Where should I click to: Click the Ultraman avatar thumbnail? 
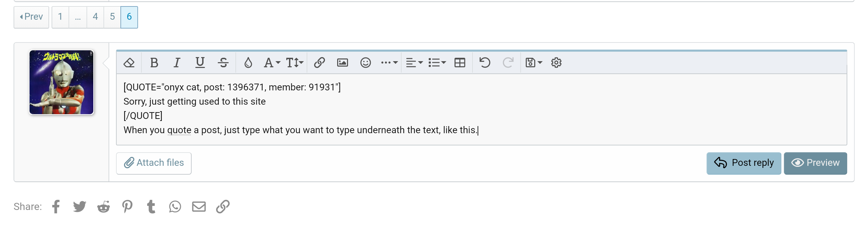61,82
